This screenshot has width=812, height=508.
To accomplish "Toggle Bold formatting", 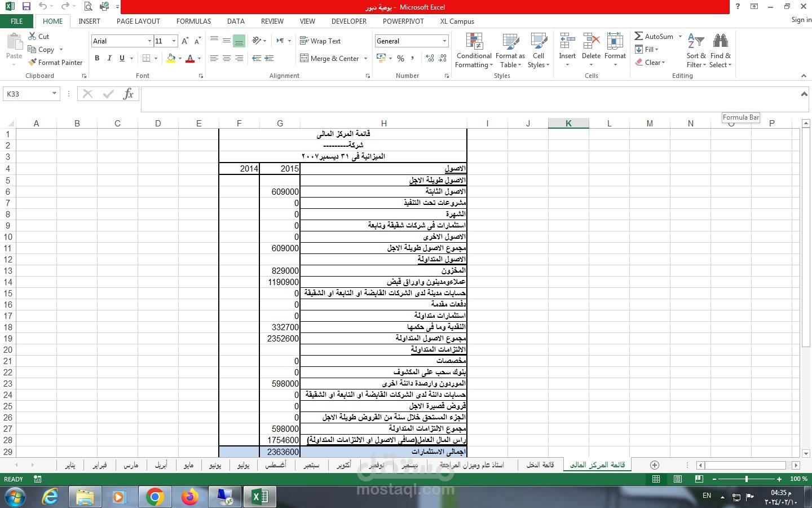I will [x=97, y=58].
